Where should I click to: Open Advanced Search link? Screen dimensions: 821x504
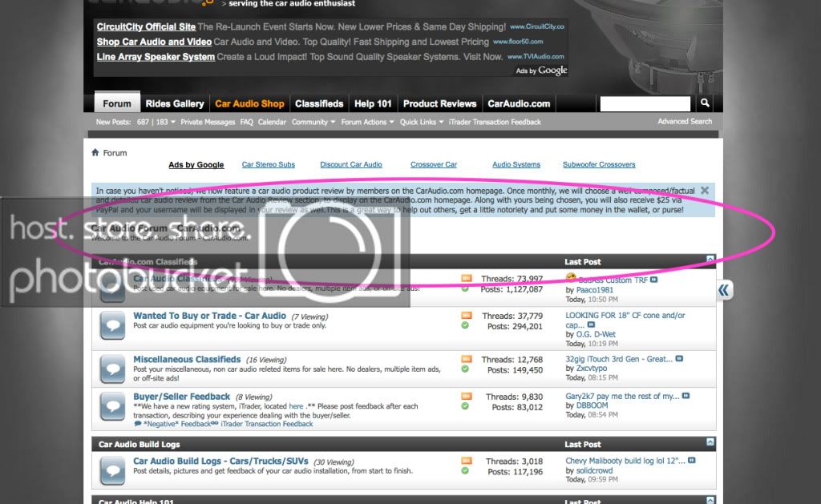[x=685, y=122]
